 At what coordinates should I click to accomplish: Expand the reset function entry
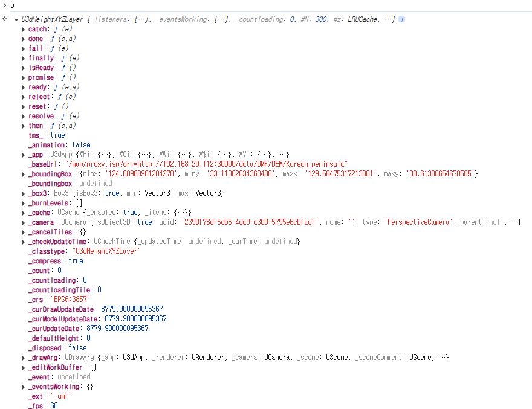[x=24, y=107]
